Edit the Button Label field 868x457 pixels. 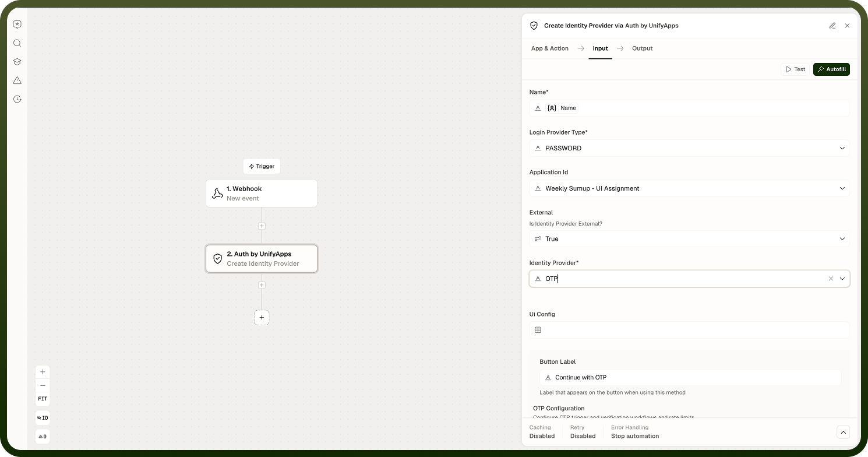click(x=690, y=377)
